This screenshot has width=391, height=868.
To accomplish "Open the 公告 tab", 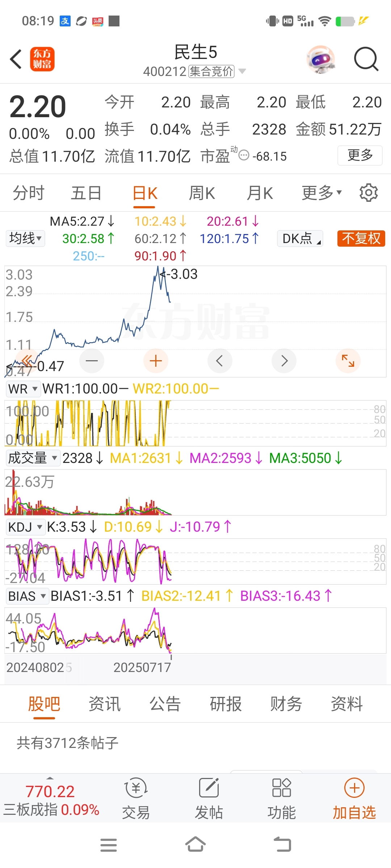I will [165, 704].
